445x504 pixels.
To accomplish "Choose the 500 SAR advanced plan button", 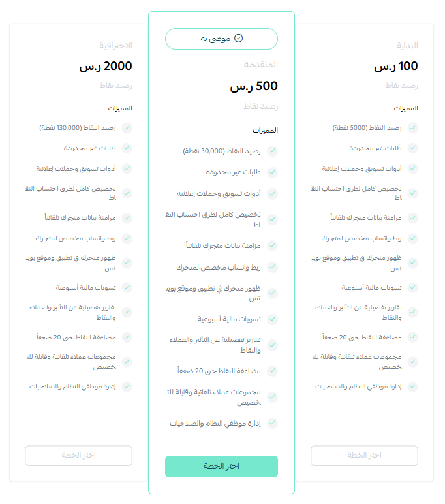I will tap(221, 466).
